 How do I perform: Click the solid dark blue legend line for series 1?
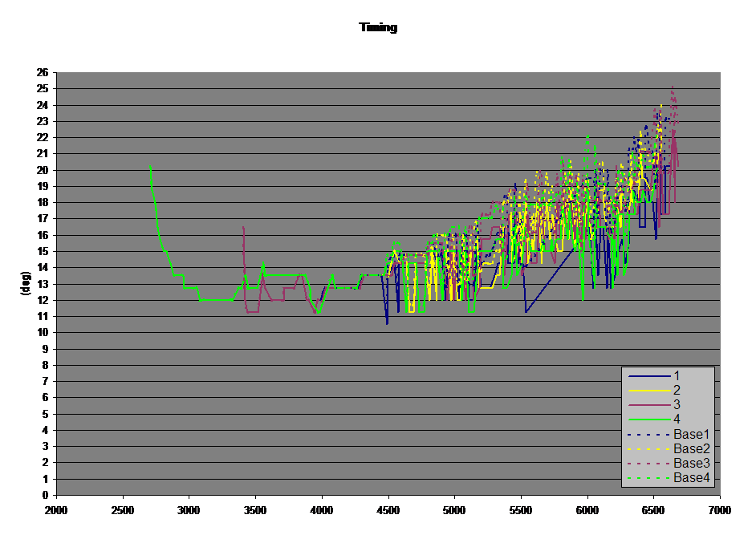[x=649, y=376]
